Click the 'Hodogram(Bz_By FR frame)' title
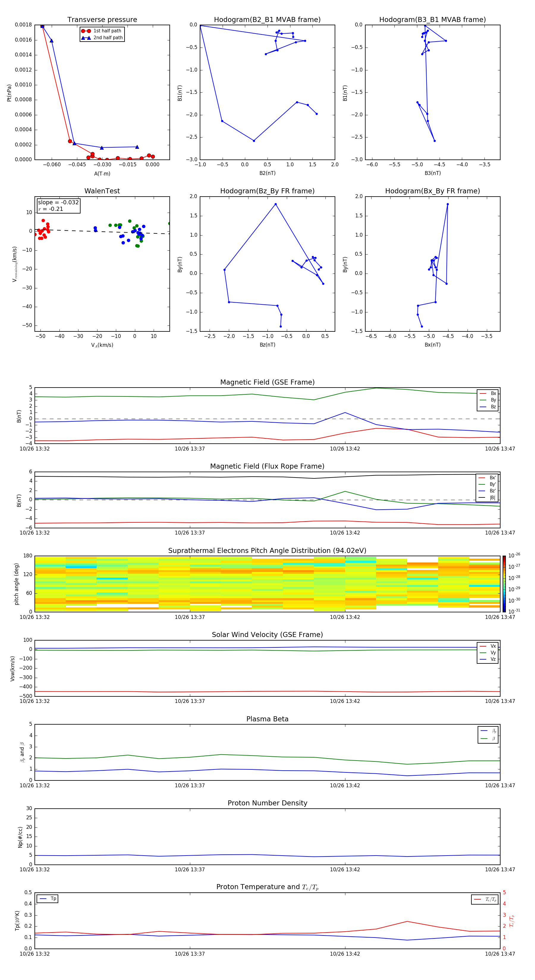 [267, 191]
